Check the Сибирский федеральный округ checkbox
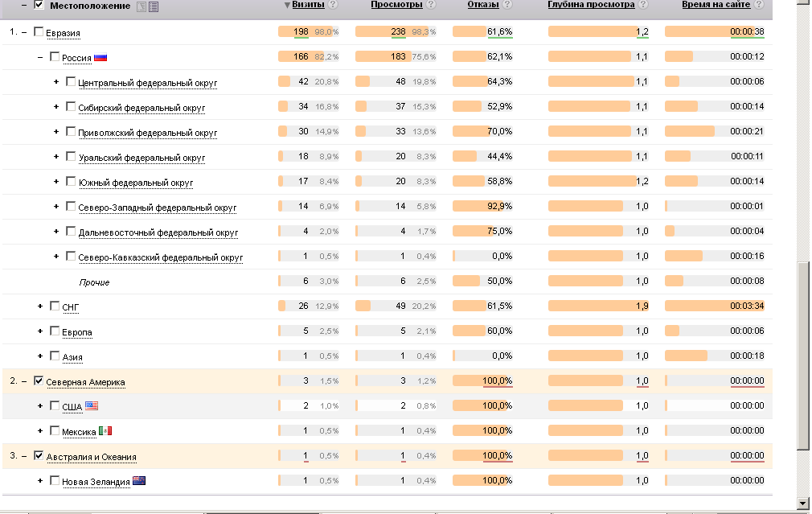The width and height of the screenshot is (812, 514). pyautogui.click(x=71, y=107)
